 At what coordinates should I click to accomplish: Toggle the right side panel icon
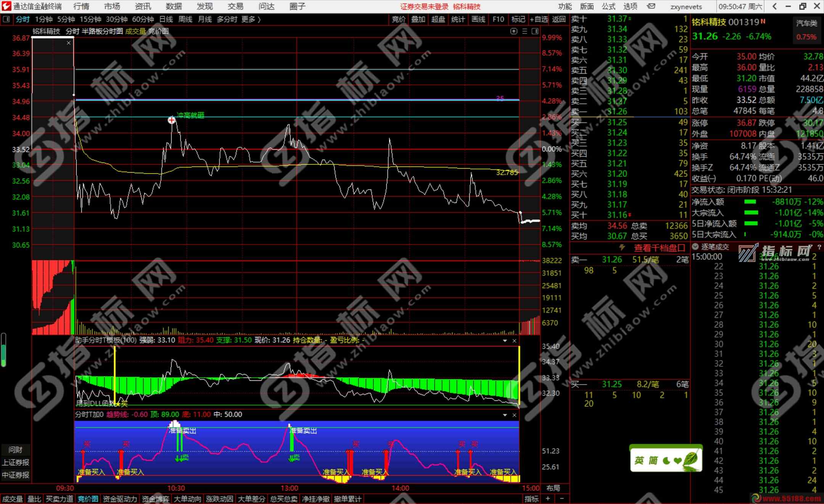tap(535, 31)
